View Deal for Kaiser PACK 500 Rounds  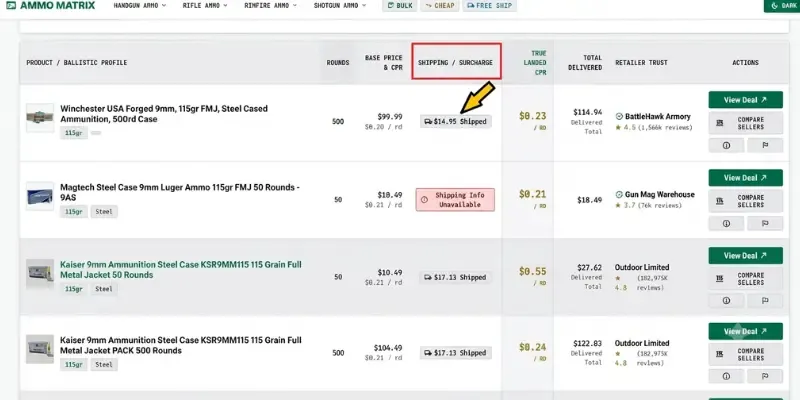745,331
